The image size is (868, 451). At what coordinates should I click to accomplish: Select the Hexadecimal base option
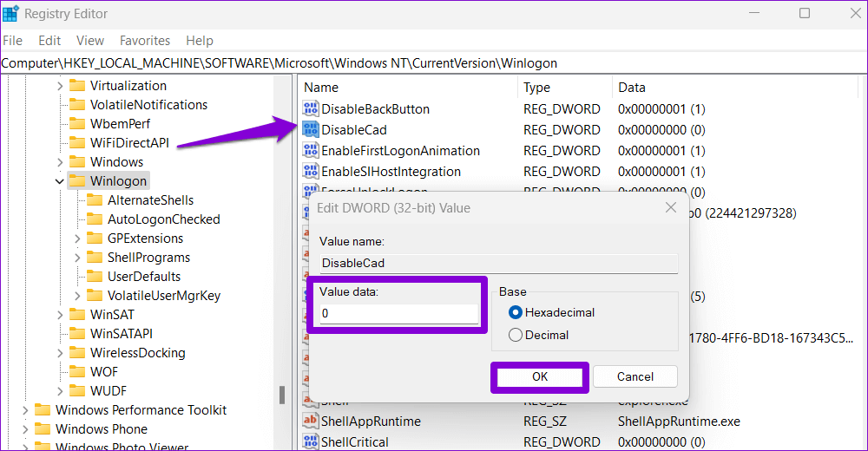coord(516,312)
